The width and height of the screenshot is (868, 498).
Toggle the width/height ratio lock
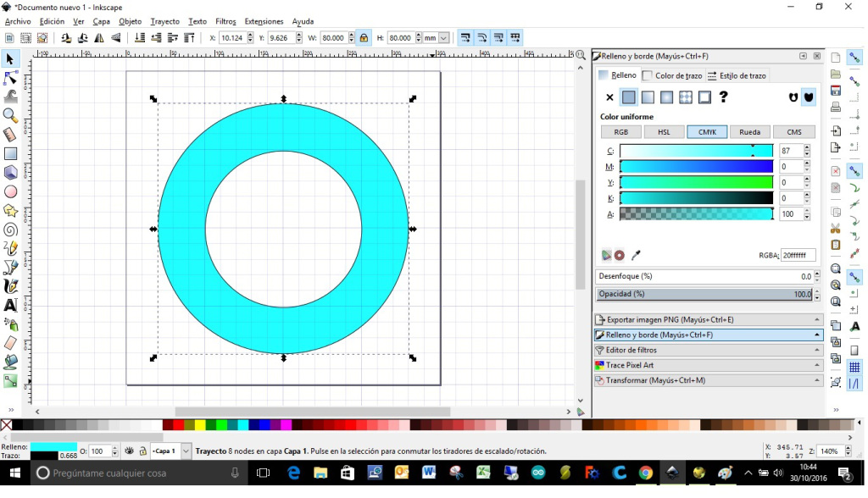pyautogui.click(x=364, y=38)
